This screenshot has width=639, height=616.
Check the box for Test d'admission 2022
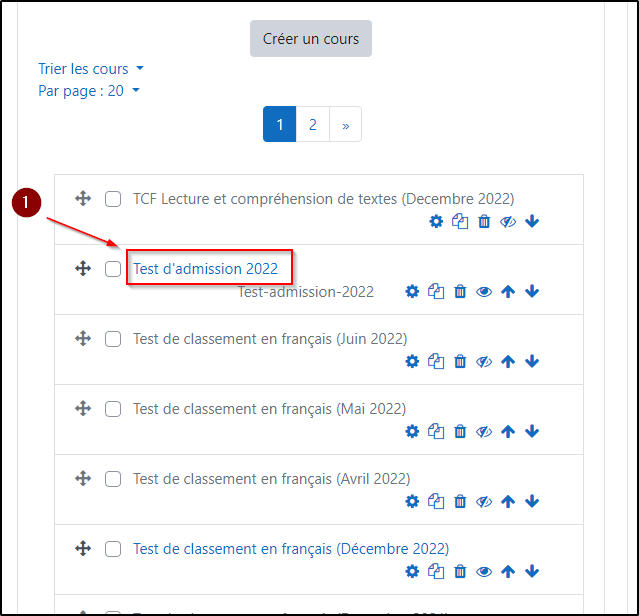pyautogui.click(x=113, y=269)
